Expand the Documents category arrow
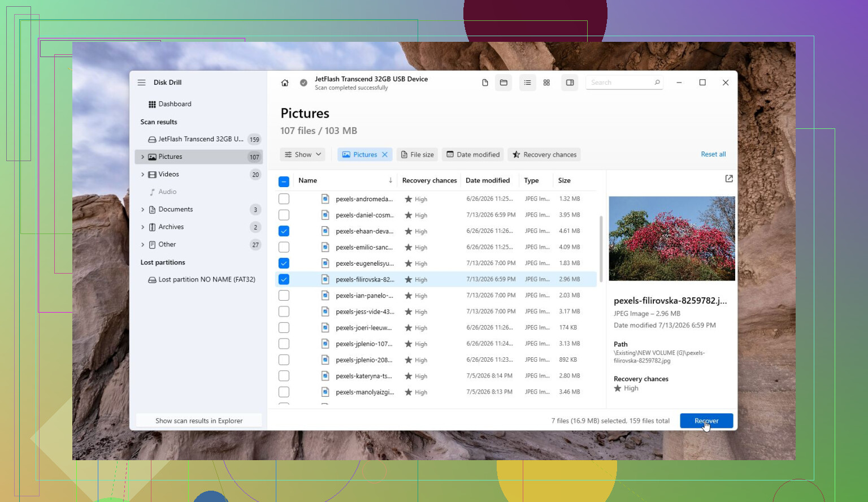This screenshot has width=868, height=502. (142, 210)
